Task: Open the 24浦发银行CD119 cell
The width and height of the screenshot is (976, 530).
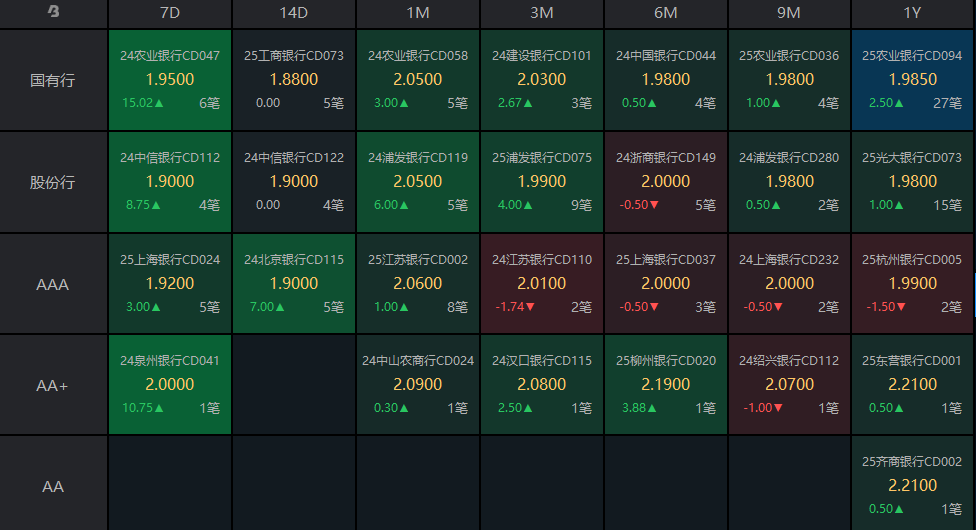Action: point(418,182)
